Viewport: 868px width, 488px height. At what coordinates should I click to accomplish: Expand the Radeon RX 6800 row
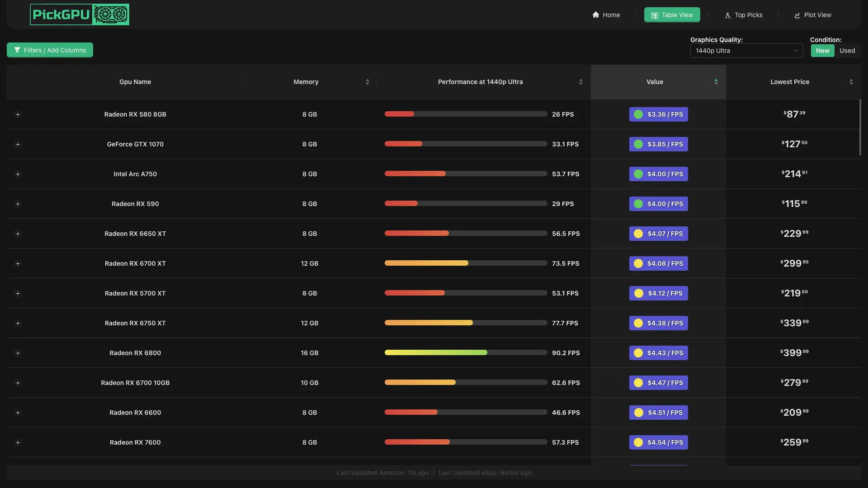coord(18,353)
